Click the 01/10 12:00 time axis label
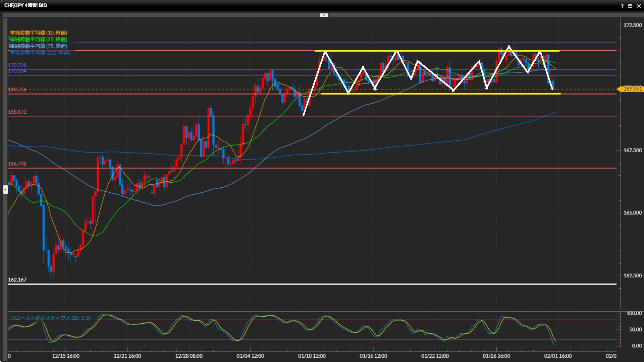The width and height of the screenshot is (644, 362). pyautogui.click(x=312, y=356)
